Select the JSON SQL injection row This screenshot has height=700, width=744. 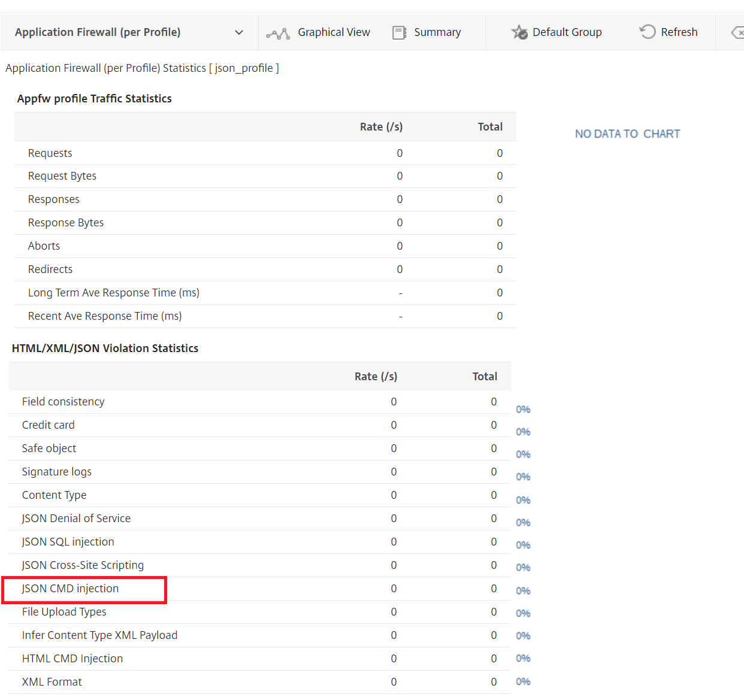coord(259,542)
